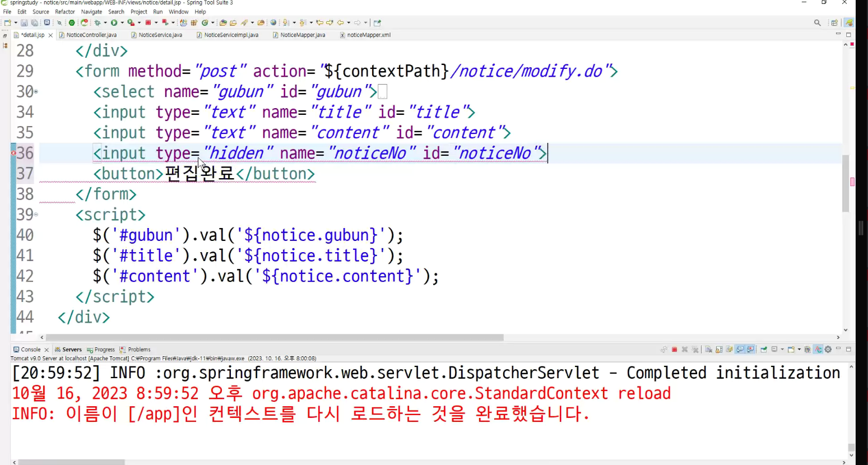The width and height of the screenshot is (868, 465).
Task: Switch to NoticeController.java editor tab
Action: pyautogui.click(x=89, y=35)
